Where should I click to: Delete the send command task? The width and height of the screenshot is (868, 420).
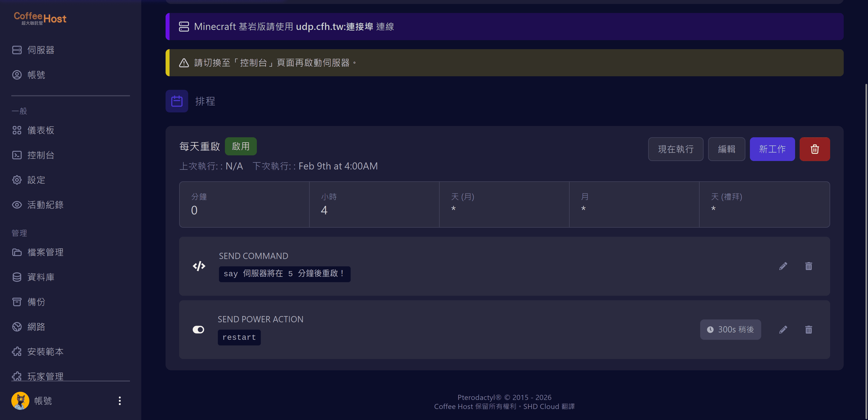click(x=808, y=266)
